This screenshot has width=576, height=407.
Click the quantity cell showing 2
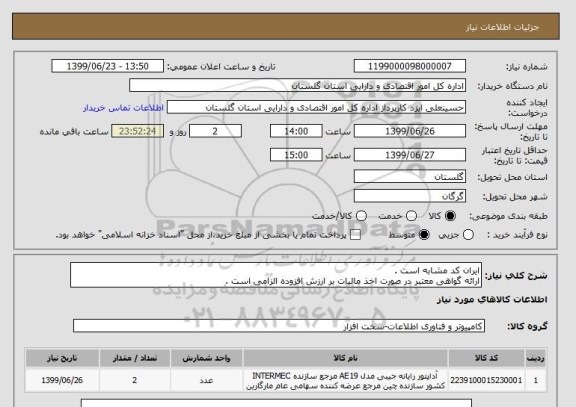(x=135, y=380)
